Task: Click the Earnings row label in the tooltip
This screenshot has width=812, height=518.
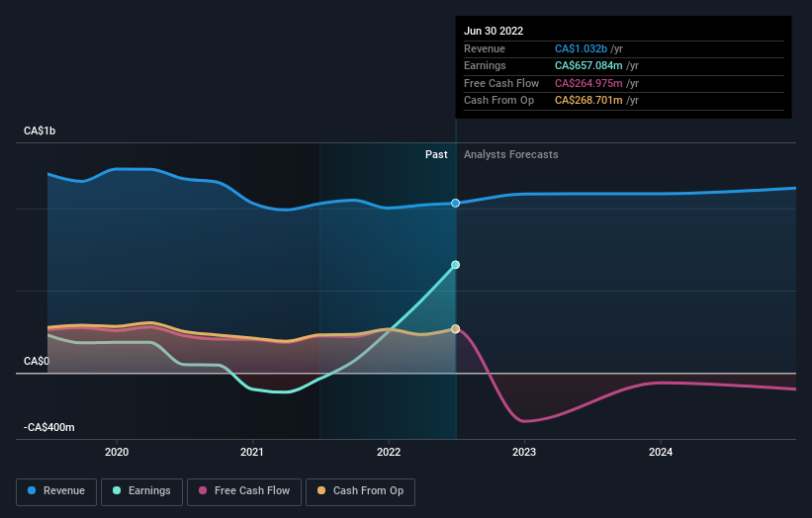Action: [485, 65]
